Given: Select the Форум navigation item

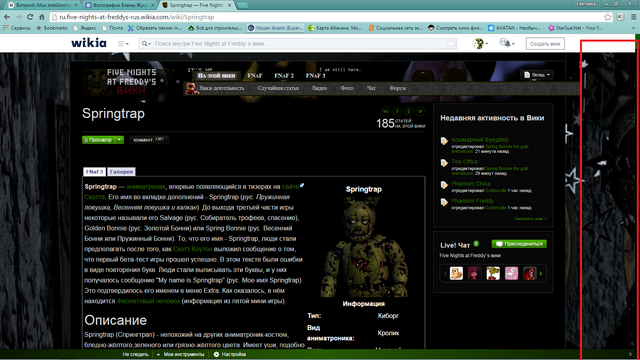Looking at the screenshot, I should [x=398, y=88].
